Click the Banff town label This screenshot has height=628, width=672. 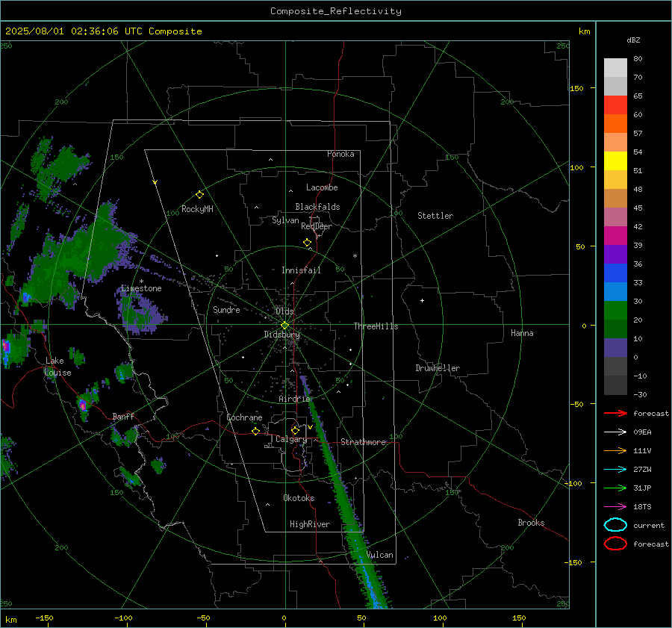click(x=123, y=417)
